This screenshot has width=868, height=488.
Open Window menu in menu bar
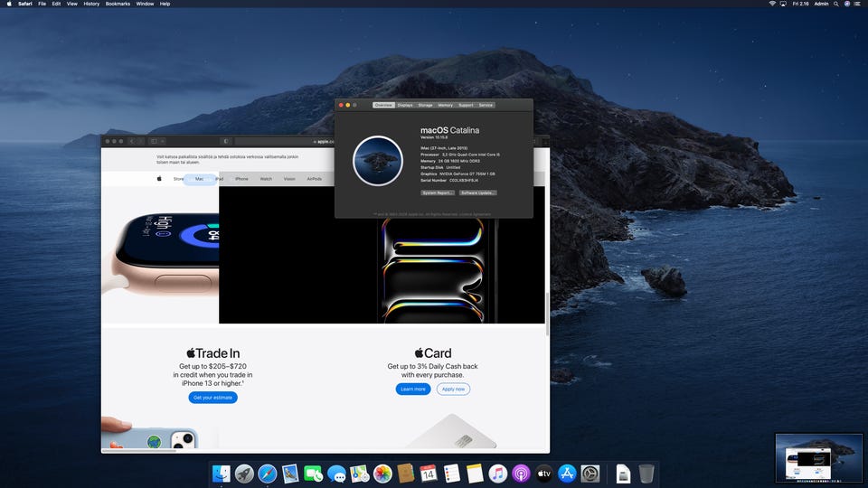coord(145,4)
